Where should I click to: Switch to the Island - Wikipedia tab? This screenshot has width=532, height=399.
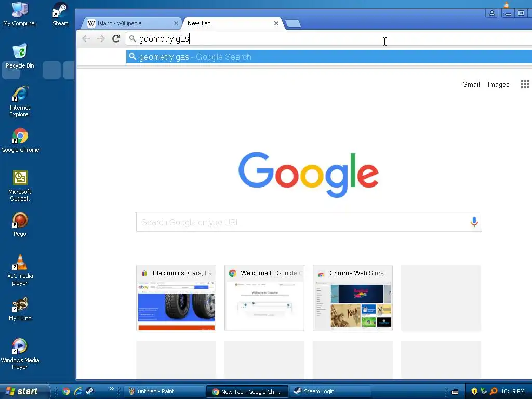130,23
